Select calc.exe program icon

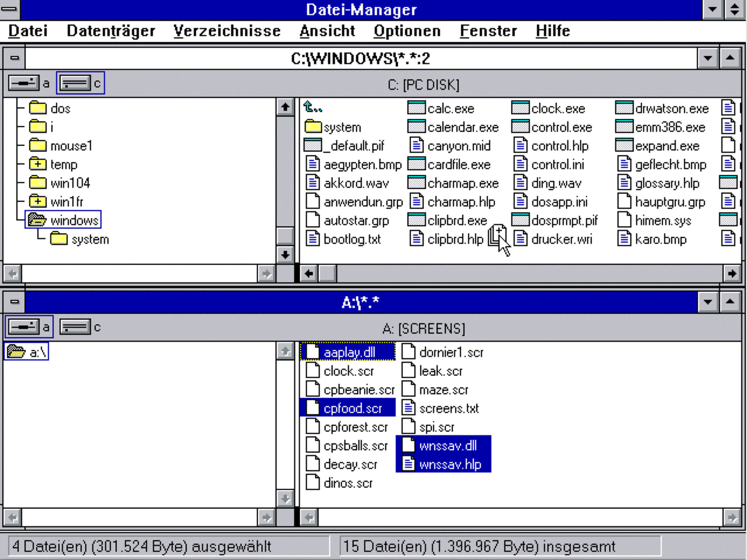(416, 108)
